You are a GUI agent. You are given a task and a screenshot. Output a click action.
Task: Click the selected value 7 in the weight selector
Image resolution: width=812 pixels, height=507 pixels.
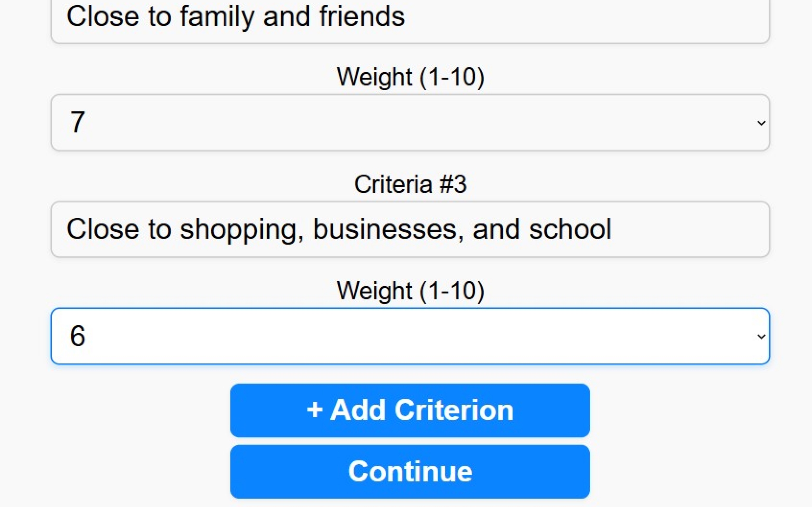coord(77,122)
